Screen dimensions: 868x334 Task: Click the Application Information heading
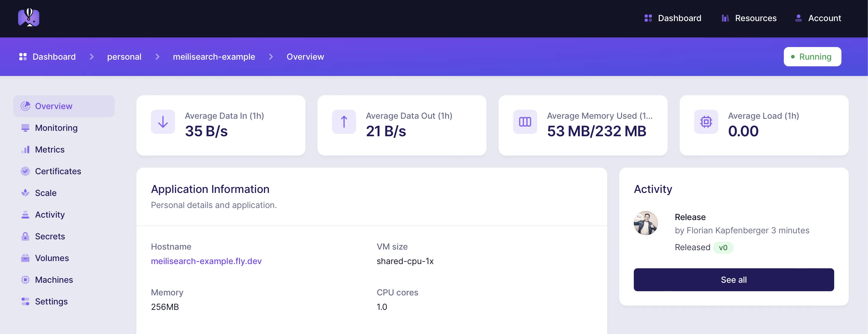[210, 189]
